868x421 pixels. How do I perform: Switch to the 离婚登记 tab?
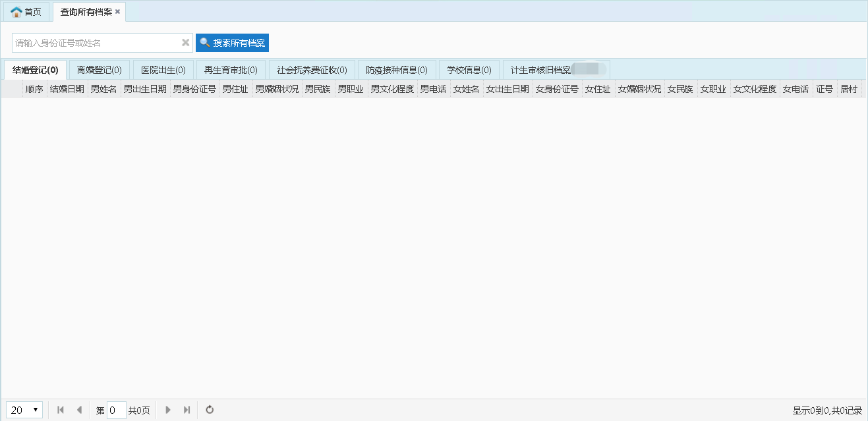pos(99,70)
